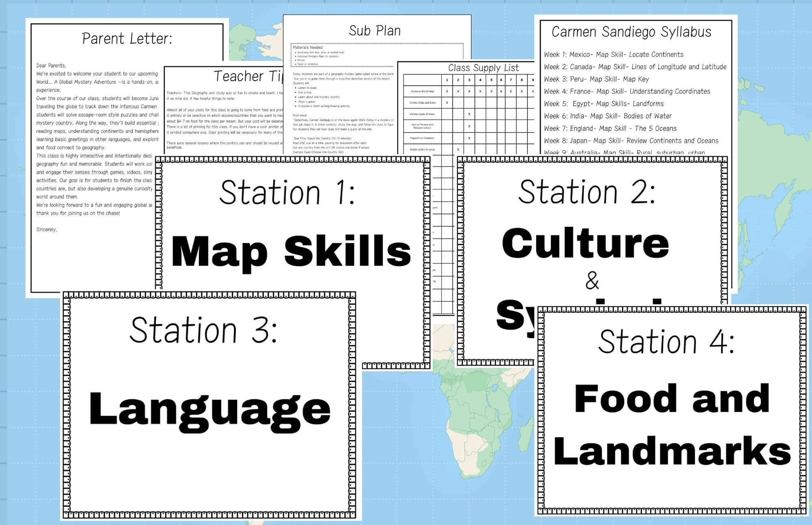Click the 'Week 1: Mexico' syllabus line
This screenshot has height=525, width=812.
[613, 54]
